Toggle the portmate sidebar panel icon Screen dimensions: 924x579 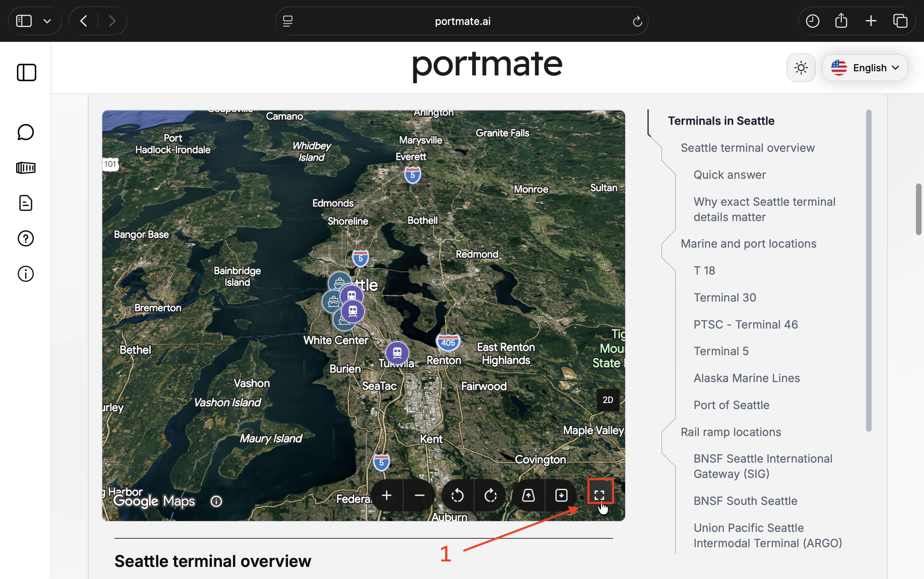(26, 72)
